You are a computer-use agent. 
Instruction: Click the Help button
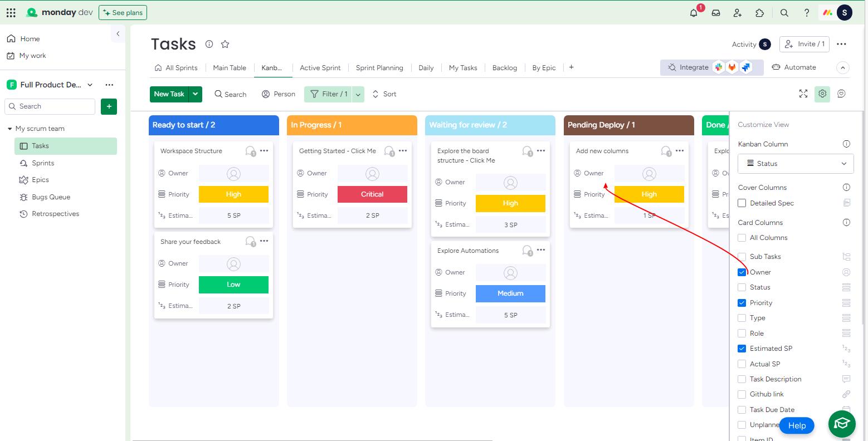797,425
